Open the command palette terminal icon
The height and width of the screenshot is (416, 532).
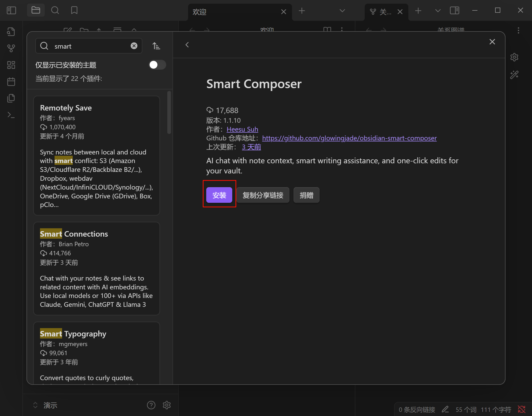coord(11,115)
